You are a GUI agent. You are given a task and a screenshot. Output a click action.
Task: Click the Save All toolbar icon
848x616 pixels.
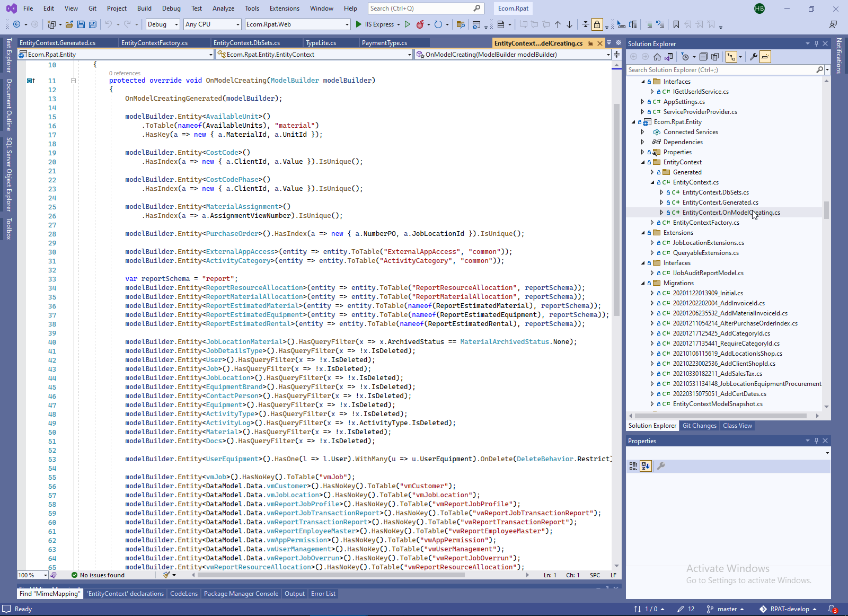93,24
